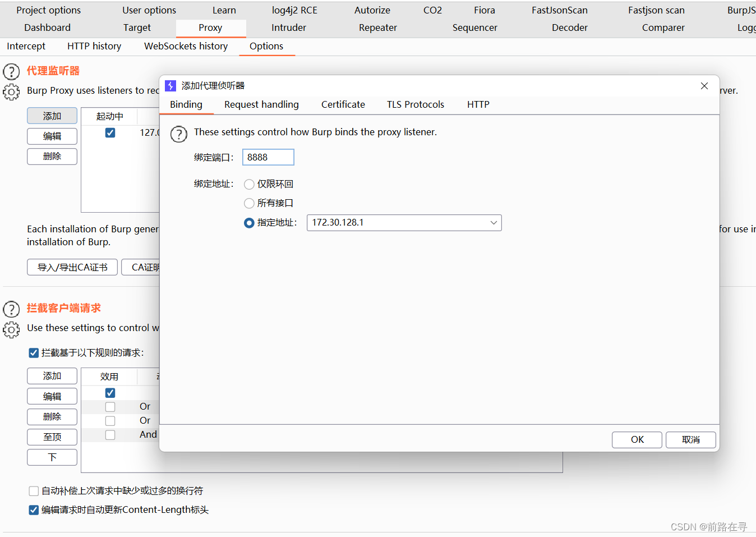Switch to Target tab
This screenshot has width=756, height=537.
pyautogui.click(x=137, y=27)
